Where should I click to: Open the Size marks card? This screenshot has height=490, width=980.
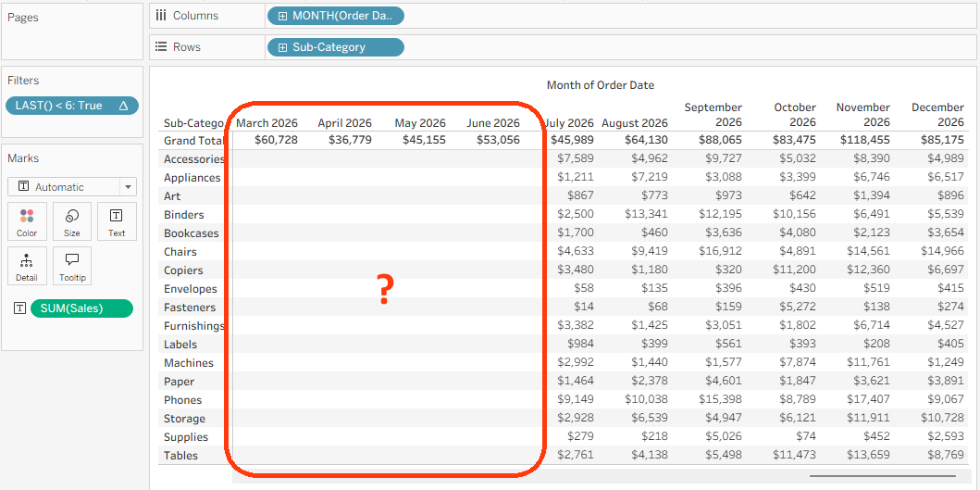tap(72, 221)
